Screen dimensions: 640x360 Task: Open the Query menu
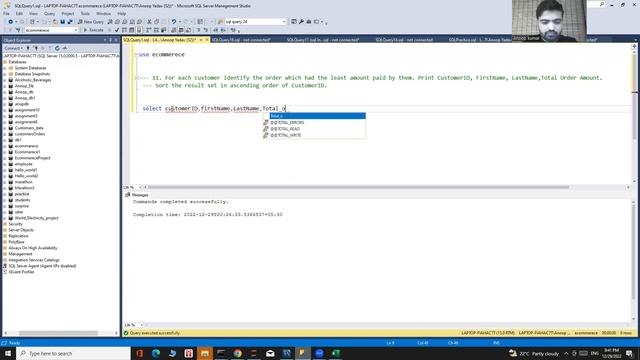click(49, 13)
